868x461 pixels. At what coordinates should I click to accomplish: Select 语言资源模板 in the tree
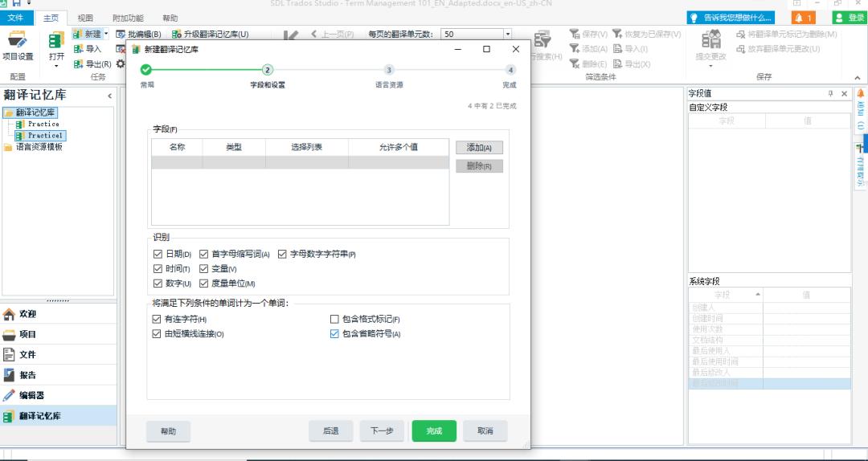point(39,147)
